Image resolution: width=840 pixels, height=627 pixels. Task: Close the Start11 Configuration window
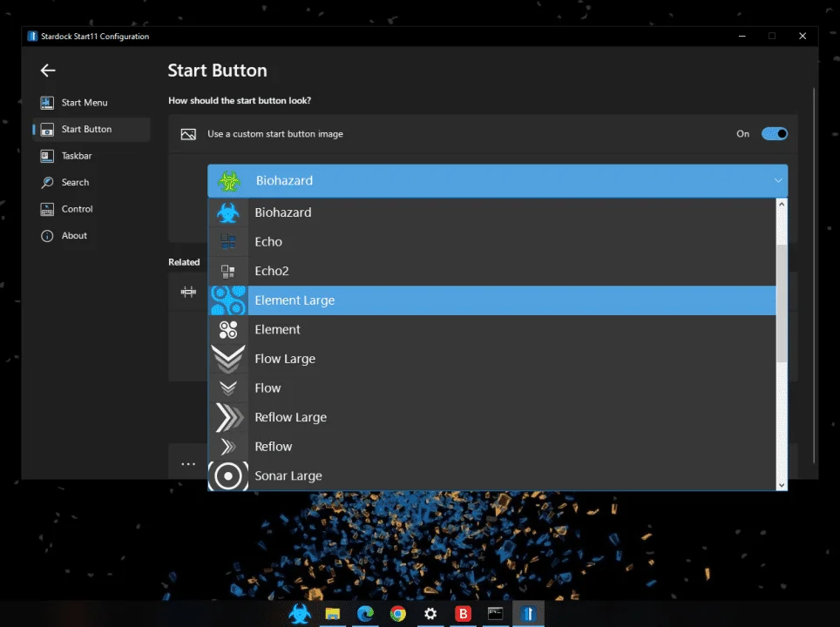(x=803, y=36)
